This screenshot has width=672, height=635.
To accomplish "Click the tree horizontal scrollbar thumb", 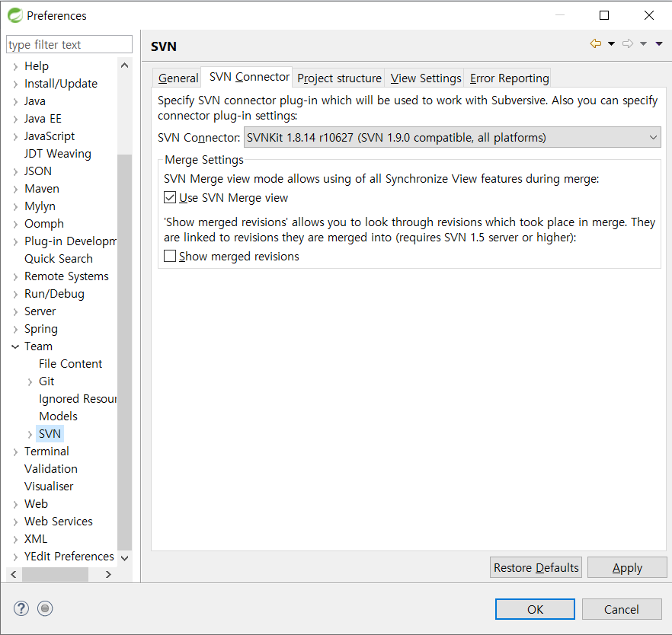I will coord(55,574).
